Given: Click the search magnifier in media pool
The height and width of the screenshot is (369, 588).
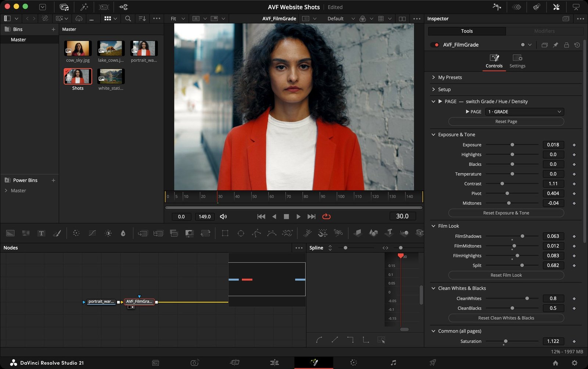Looking at the screenshot, I should (128, 18).
